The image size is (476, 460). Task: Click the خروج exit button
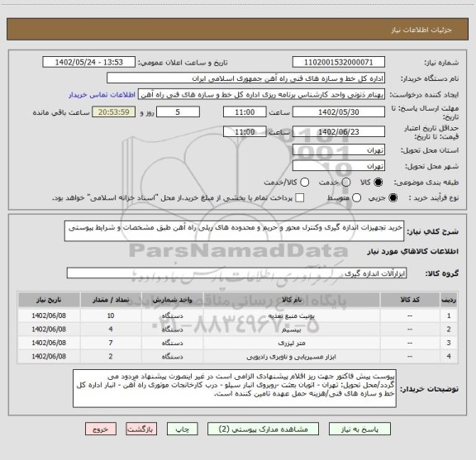(101, 429)
